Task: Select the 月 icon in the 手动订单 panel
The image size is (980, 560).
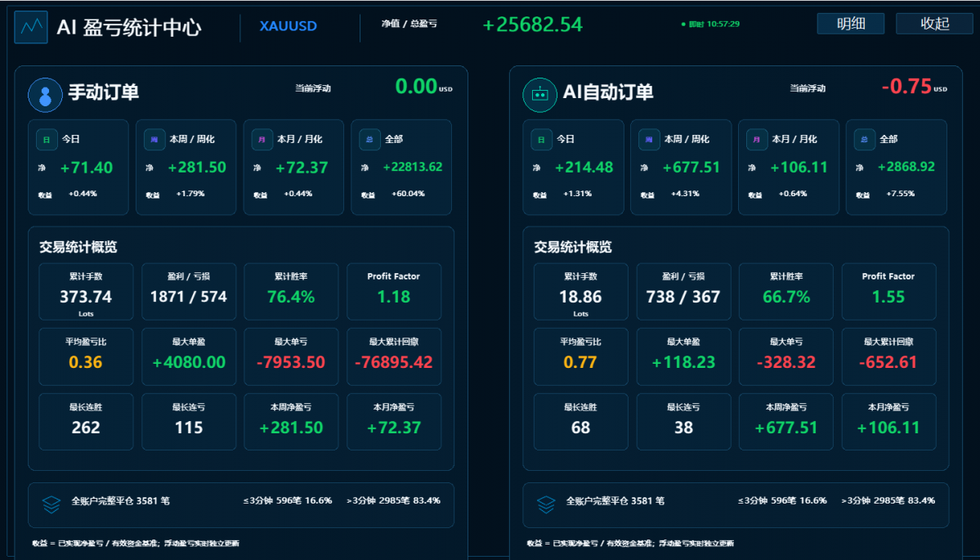Action: click(262, 139)
